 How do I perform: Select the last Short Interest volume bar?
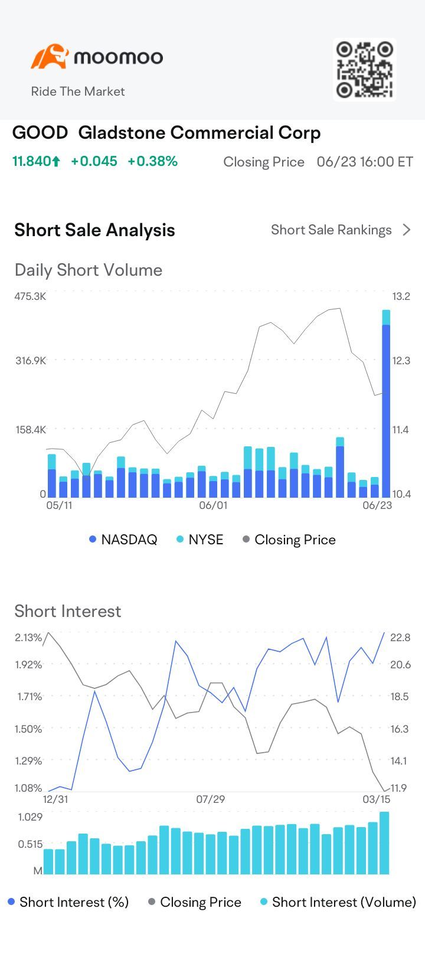[x=384, y=843]
